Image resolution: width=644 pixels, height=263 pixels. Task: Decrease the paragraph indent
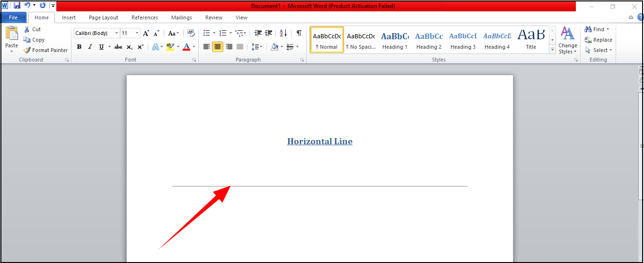[258, 33]
